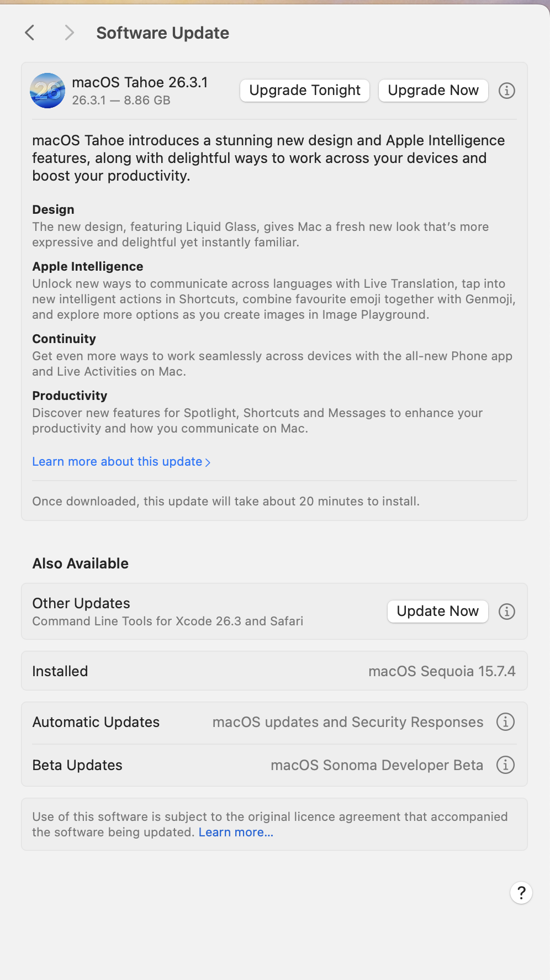550x980 pixels.
Task: Click the 'macOS Sonoma Developer Beta' value
Action: coord(377,765)
